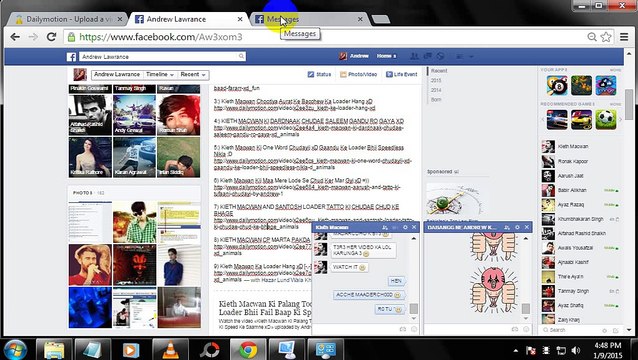Open VLC media player from taskbar
This screenshot has height=360, width=638.
170,349
